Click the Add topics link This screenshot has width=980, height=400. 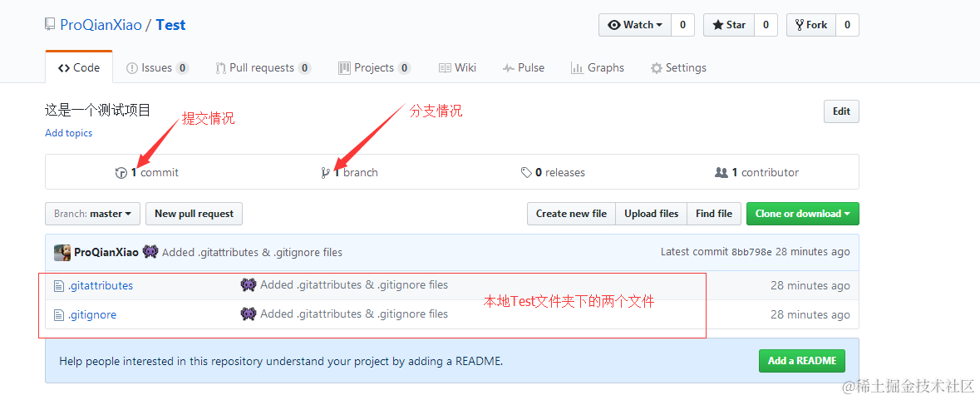tap(69, 133)
